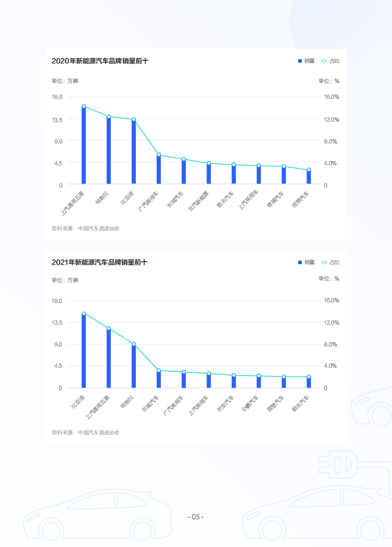Click the 小鹏汽车 axis label in 2021 chart
The height and width of the screenshot is (547, 392).
[x=250, y=403]
